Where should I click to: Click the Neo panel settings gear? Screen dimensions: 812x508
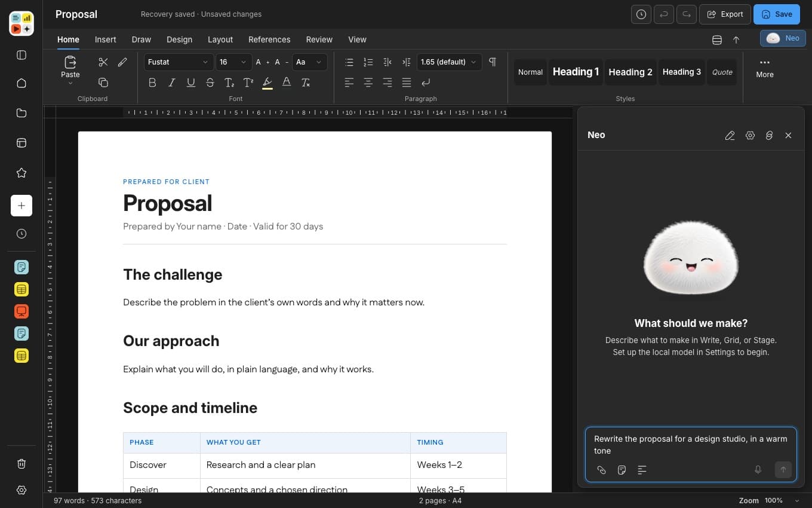pos(750,136)
